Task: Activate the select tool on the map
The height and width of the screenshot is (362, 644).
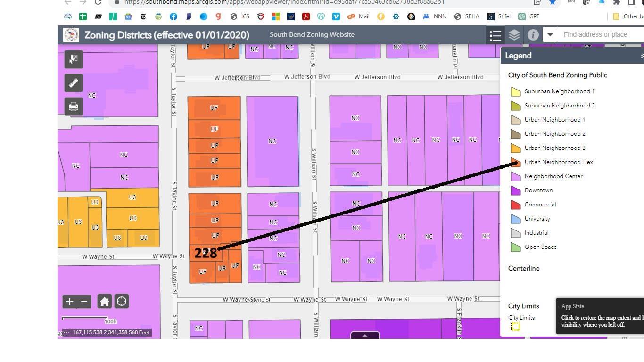Action: pyautogui.click(x=74, y=59)
